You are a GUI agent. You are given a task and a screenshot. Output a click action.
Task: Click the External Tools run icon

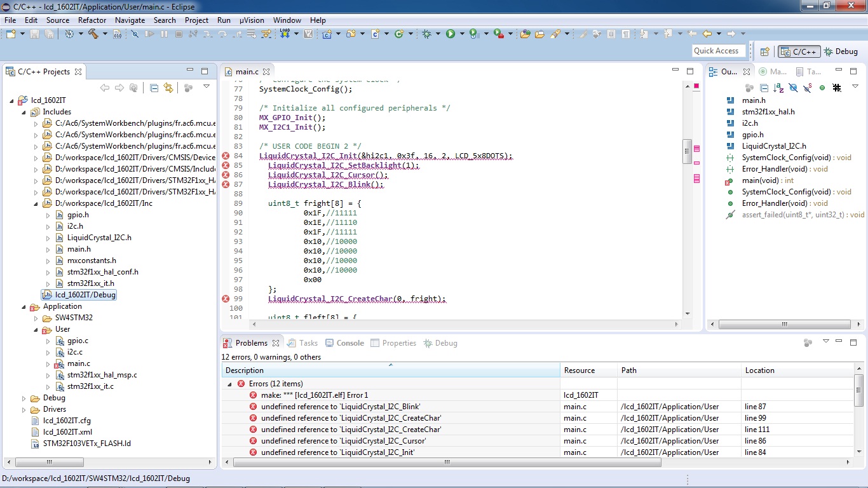[498, 34]
